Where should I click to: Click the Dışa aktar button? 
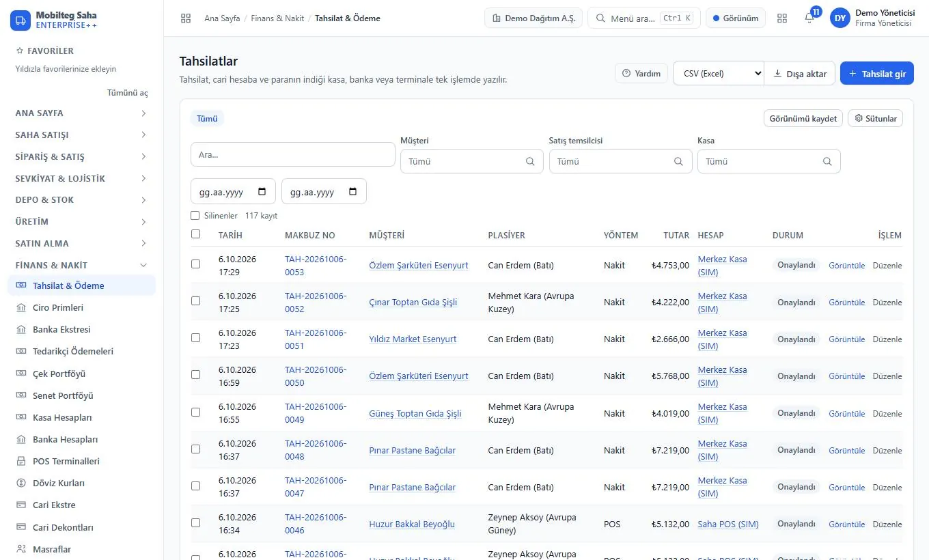(800, 74)
